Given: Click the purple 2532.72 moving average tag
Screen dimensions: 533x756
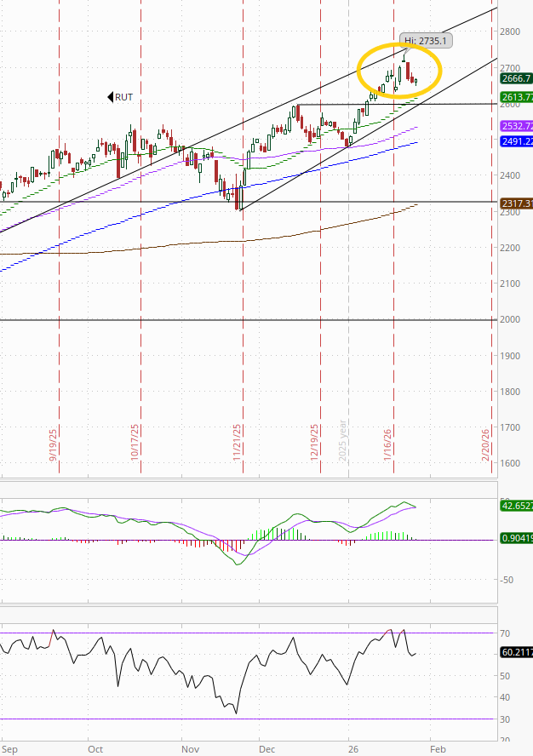Looking at the screenshot, I should click(x=517, y=126).
